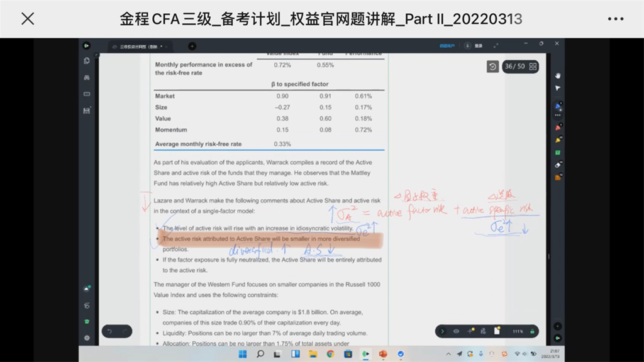The width and height of the screenshot is (644, 362).
Task: Close the video viewer with the X
Action: click(x=28, y=19)
